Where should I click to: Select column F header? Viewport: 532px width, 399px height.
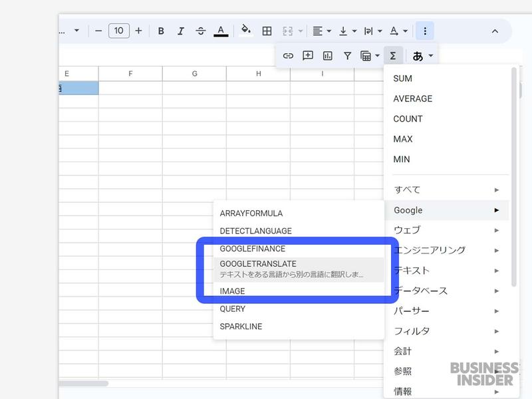pos(130,74)
